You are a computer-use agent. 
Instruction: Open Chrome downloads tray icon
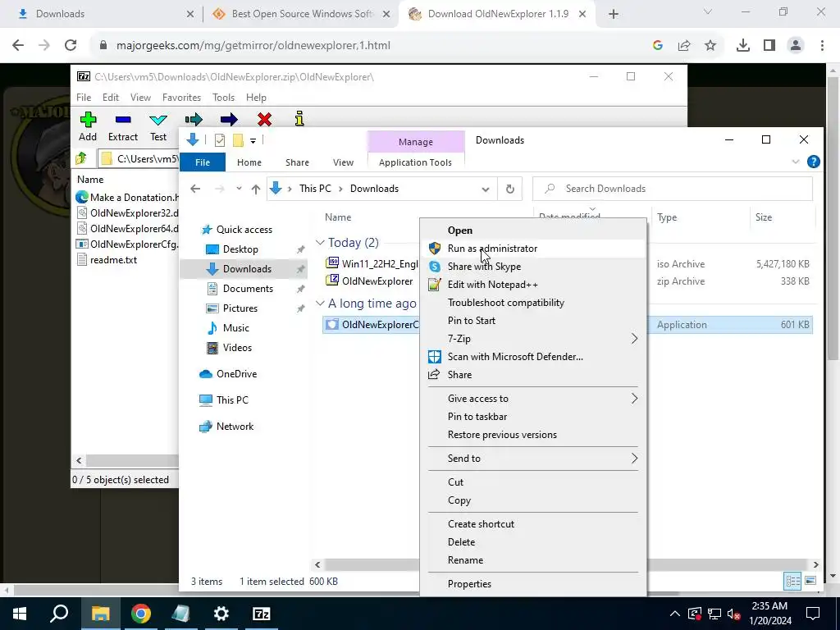click(x=743, y=46)
